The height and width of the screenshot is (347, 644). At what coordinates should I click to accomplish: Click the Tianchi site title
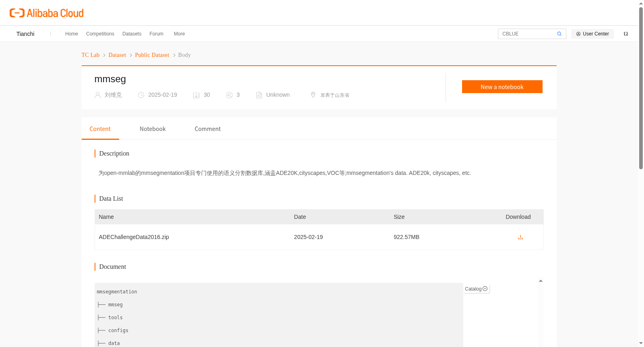click(25, 34)
